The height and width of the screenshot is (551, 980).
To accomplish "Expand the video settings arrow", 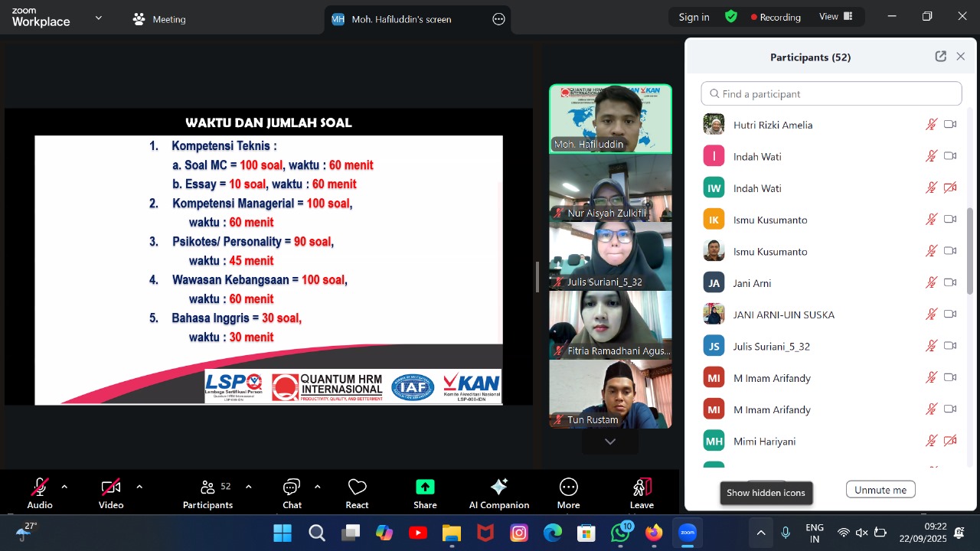I will click(139, 487).
